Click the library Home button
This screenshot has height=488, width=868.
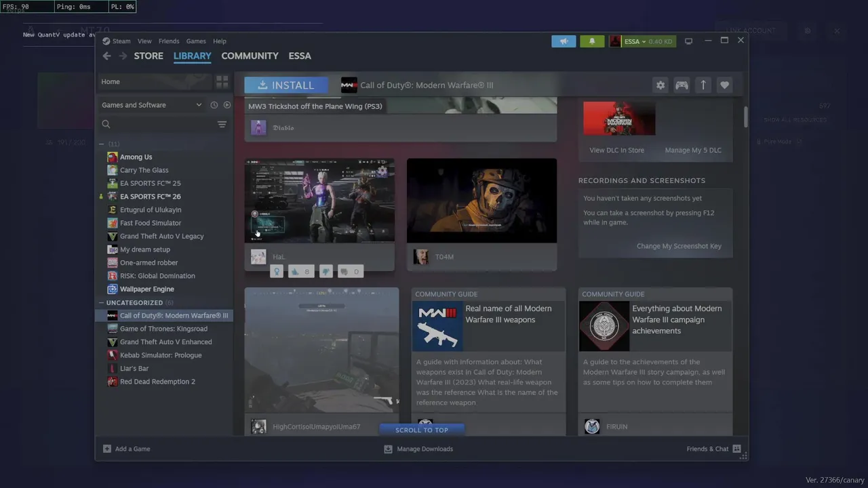pos(155,82)
